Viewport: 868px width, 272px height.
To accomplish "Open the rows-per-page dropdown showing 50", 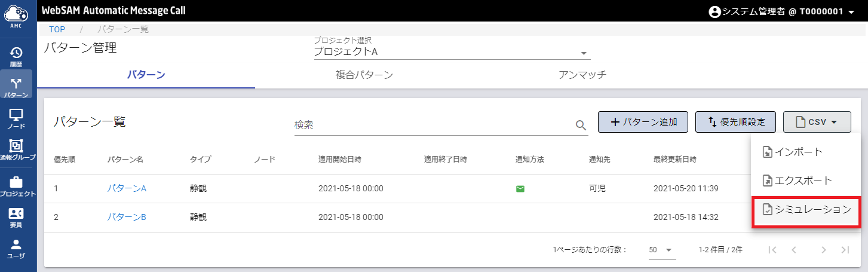I will coord(662,250).
